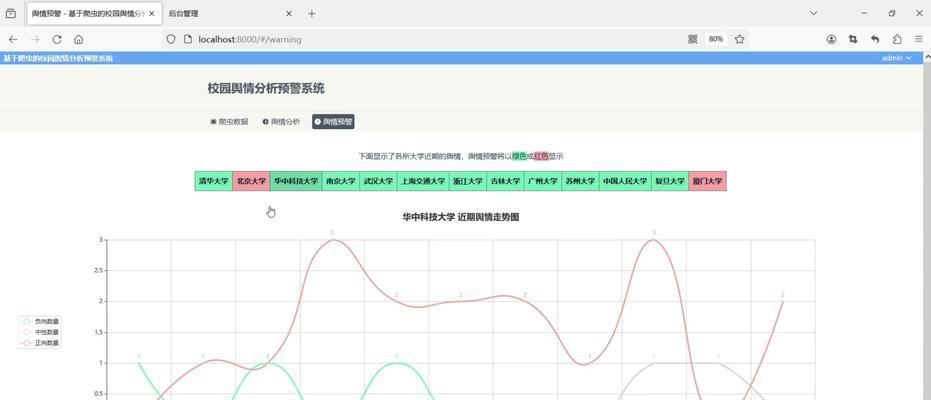The height and width of the screenshot is (400, 931).
Task: Reload the current page
Action: click(x=57, y=39)
